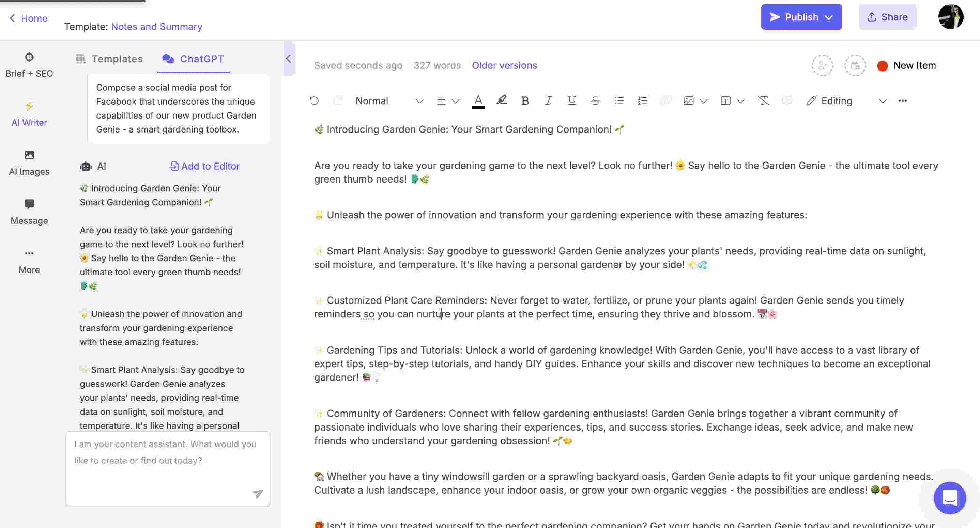Viewport: 980px width, 528px height.
Task: Open the Brief + SEO panel
Action: (29, 65)
